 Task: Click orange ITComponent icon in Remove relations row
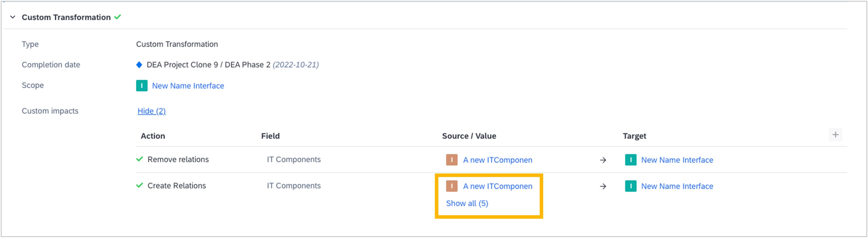pos(451,160)
